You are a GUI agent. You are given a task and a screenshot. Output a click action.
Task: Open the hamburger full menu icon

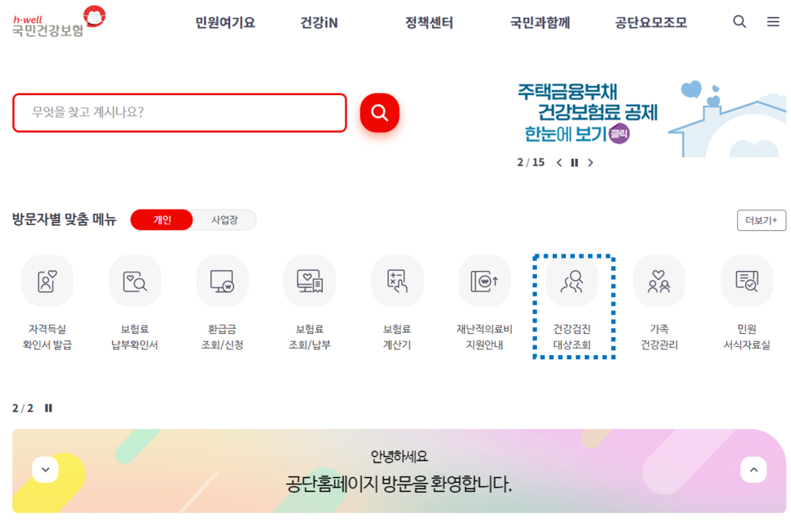click(773, 21)
